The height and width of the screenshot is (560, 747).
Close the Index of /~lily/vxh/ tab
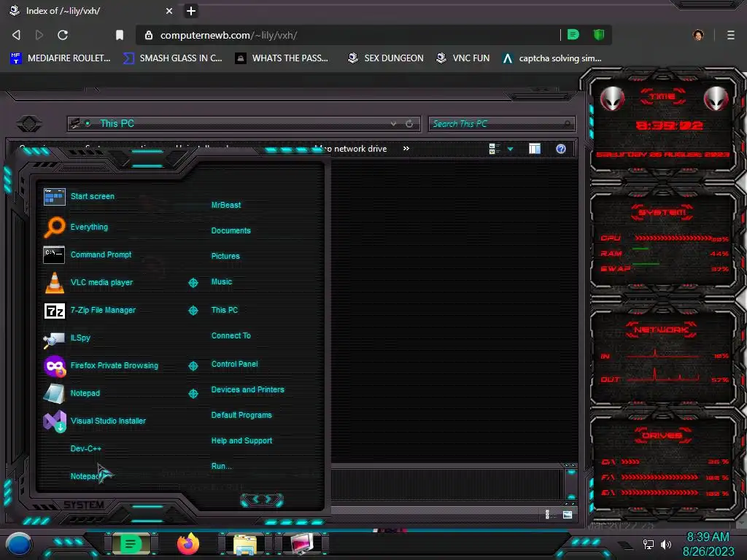pyautogui.click(x=169, y=10)
